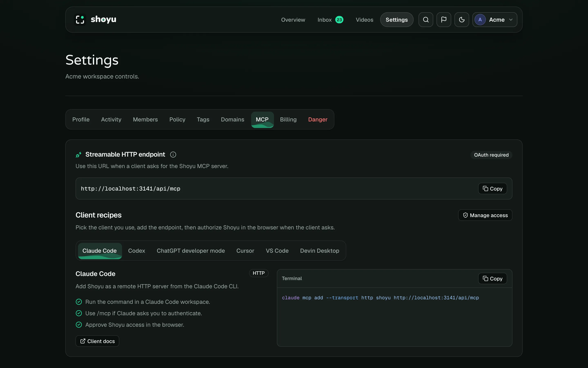Switch to the Profile settings tab
Viewport: 588px width, 368px height.
click(x=81, y=120)
